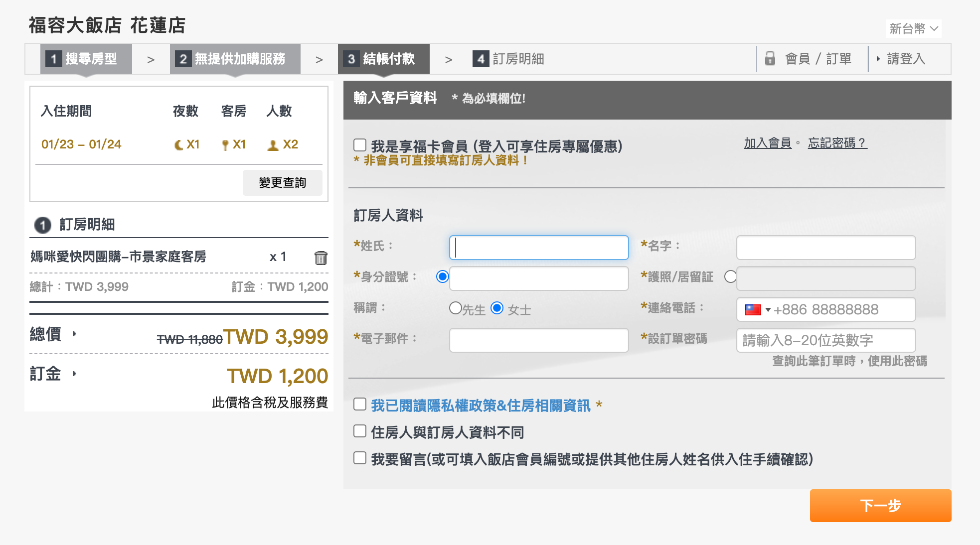Open the 新台幣 currency dropdown
980x545 pixels.
914,28
